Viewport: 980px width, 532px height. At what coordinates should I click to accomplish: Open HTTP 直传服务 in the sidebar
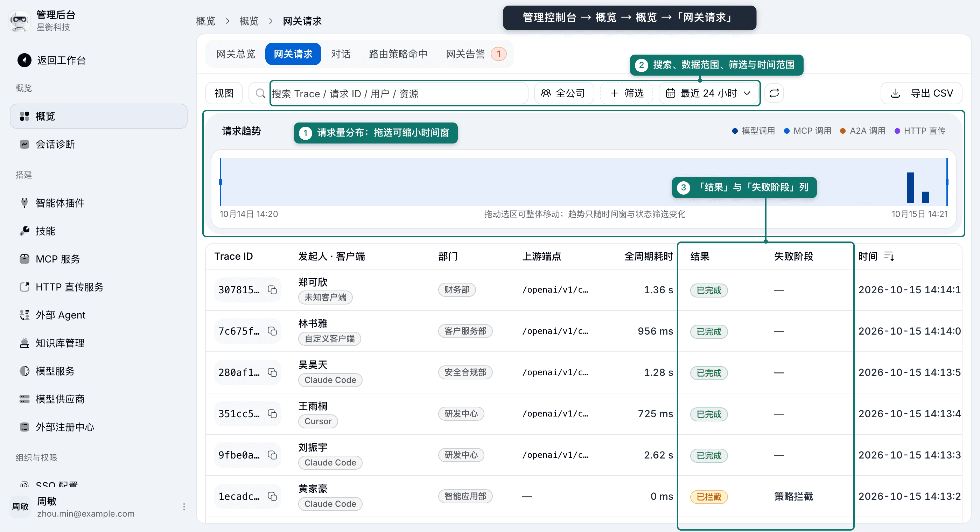(x=98, y=287)
